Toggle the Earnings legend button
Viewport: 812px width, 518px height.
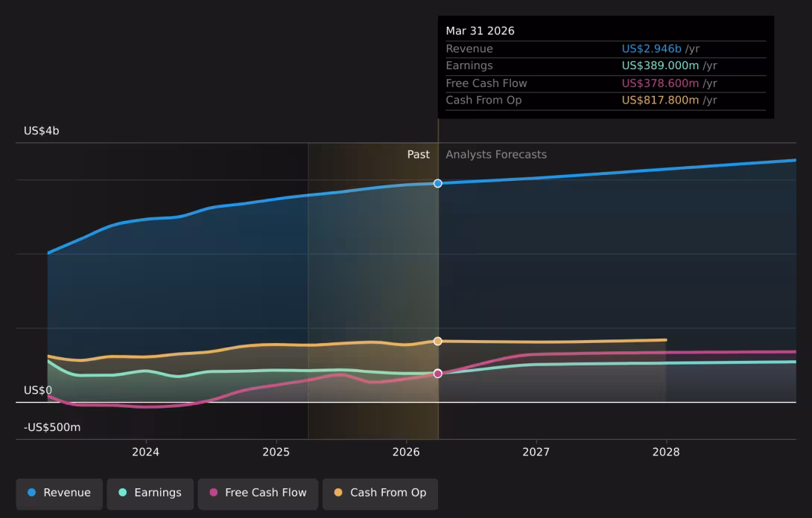tap(150, 493)
